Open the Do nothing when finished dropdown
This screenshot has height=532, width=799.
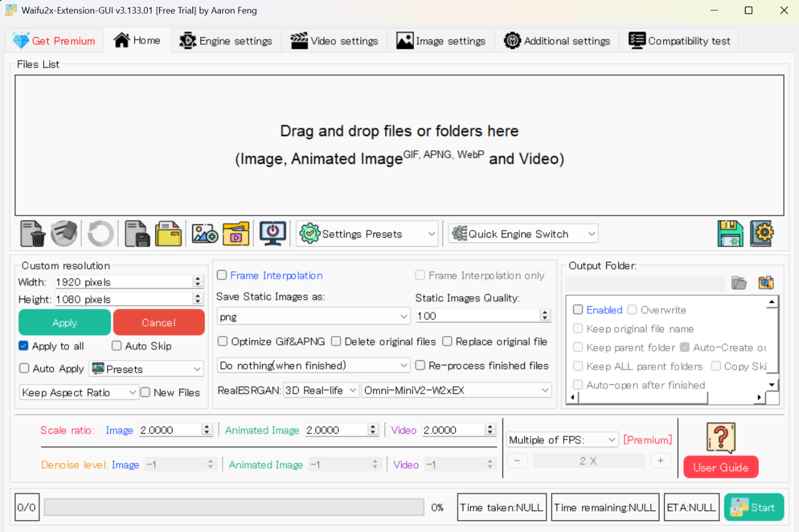coord(313,365)
